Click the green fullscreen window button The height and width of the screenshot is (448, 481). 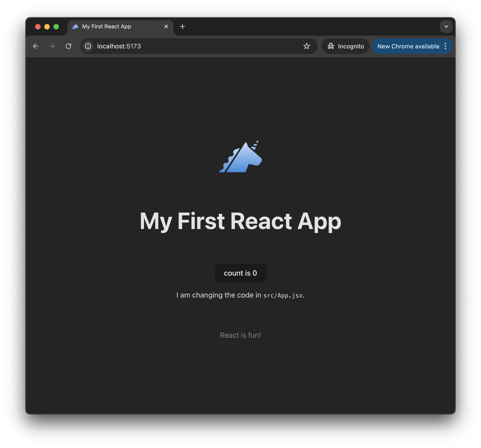(x=56, y=27)
